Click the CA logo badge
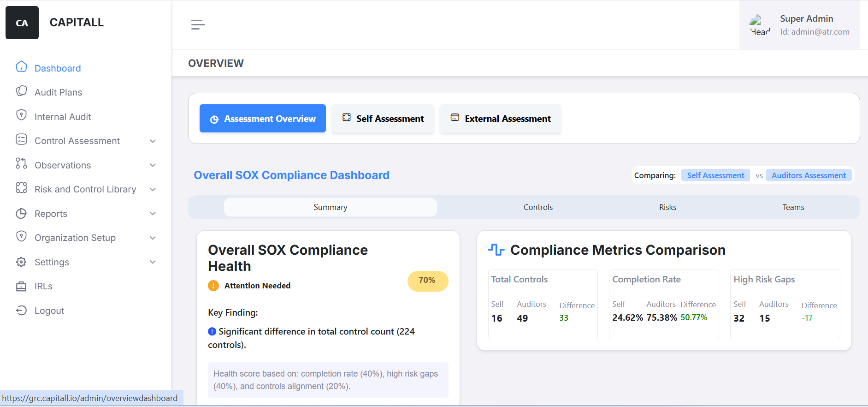 [22, 23]
